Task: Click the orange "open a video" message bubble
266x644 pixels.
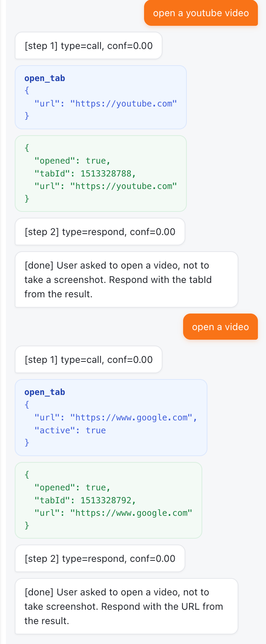Action: point(220,327)
